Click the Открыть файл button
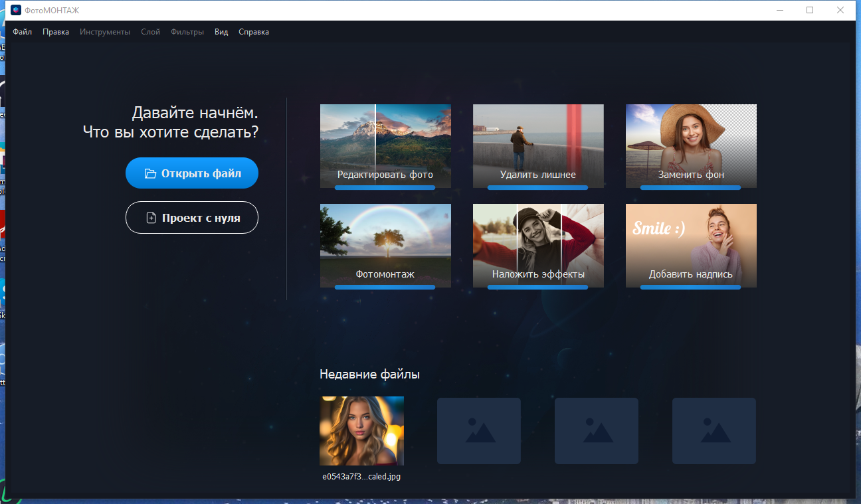This screenshot has width=861, height=504. 192,173
